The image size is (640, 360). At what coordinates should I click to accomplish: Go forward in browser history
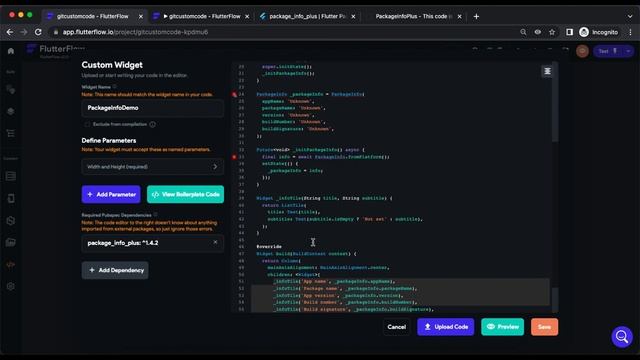pos(24,32)
